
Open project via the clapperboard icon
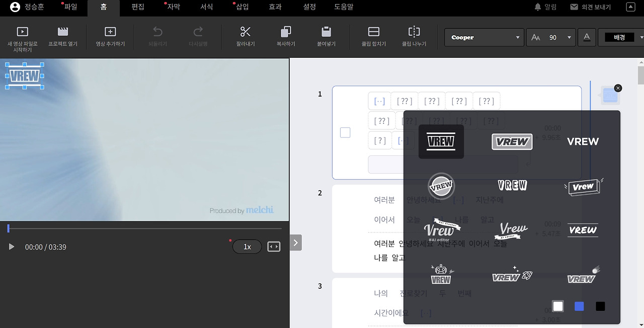click(x=63, y=32)
